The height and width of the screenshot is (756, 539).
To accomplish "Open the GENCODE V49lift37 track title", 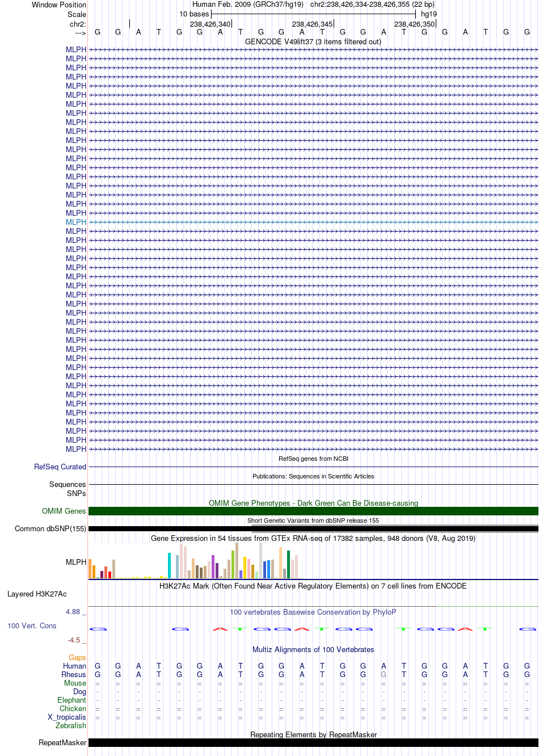I will pos(313,41).
